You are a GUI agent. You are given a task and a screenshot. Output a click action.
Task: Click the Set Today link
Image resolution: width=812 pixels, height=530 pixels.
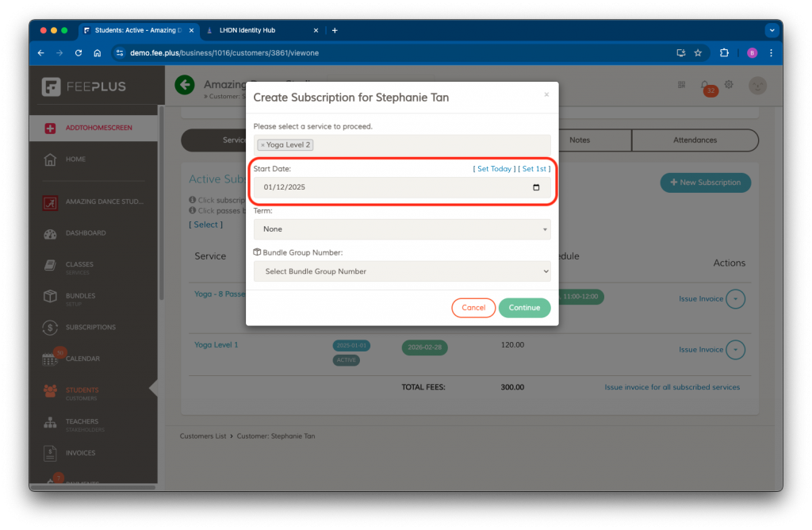494,169
